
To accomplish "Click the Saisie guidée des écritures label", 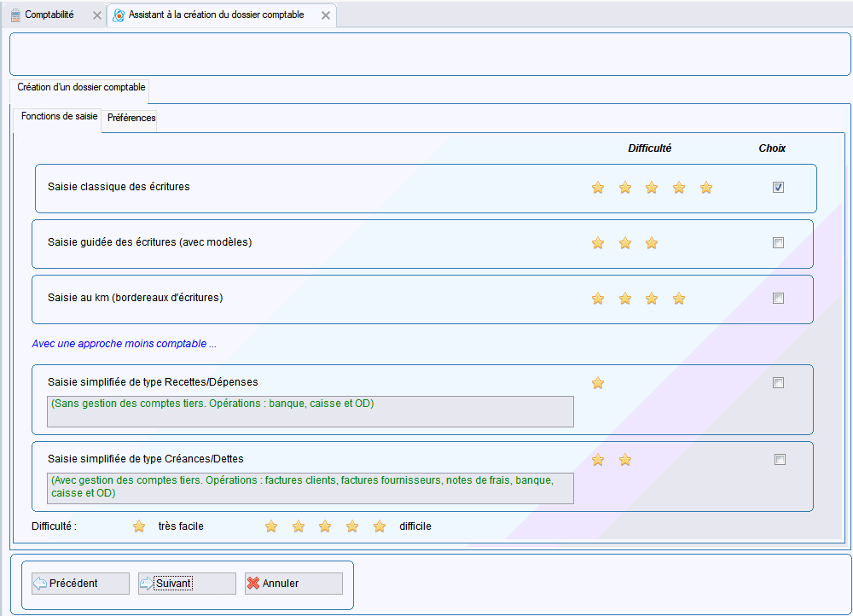I will tap(149, 242).
